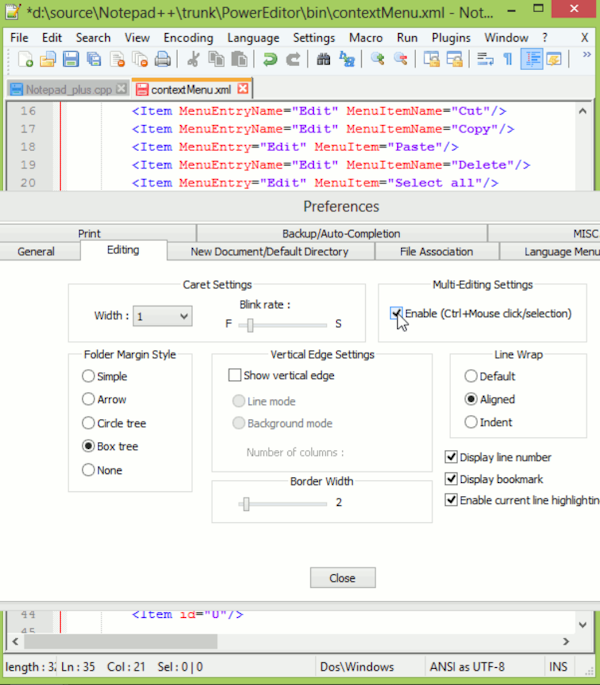The image size is (600, 685).
Task: Click the Replace toolbar icon
Action: (x=347, y=59)
